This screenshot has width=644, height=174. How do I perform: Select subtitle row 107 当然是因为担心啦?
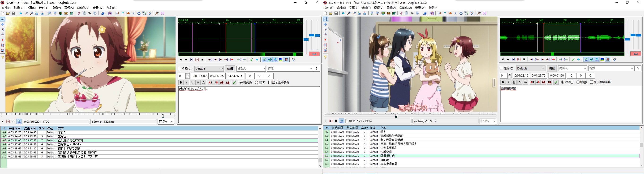[159, 144]
